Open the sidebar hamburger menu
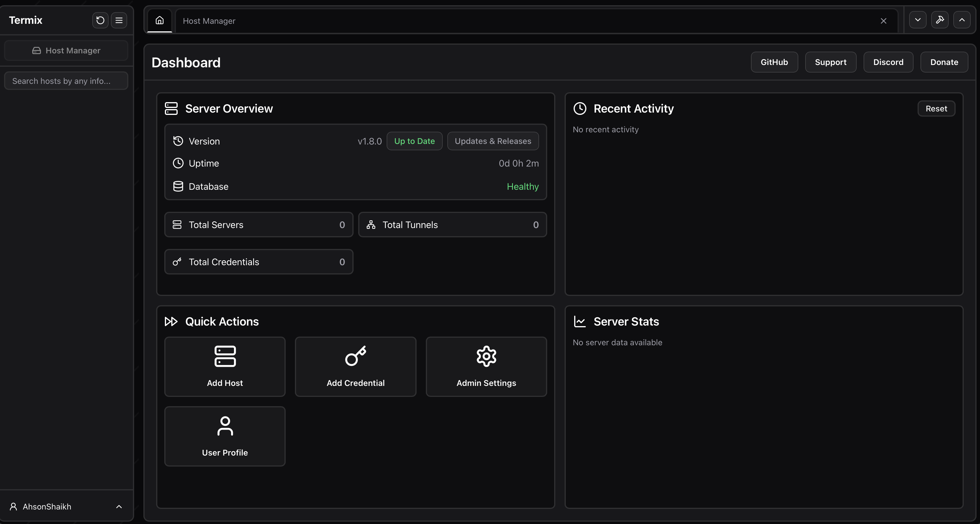The image size is (980, 524). click(x=119, y=20)
